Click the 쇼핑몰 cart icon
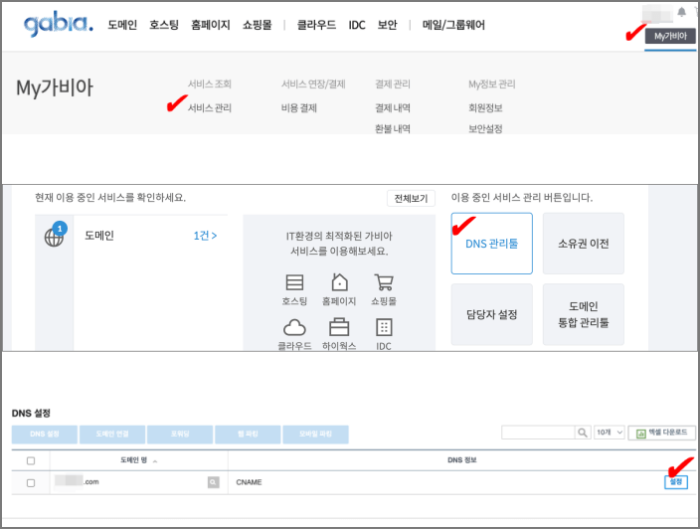This screenshot has width=700, height=529. [384, 282]
